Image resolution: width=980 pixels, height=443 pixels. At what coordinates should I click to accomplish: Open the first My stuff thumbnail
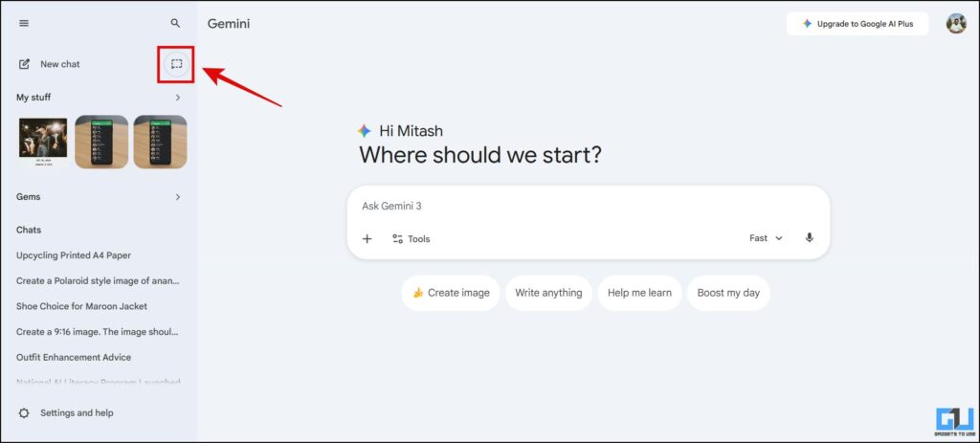[43, 142]
